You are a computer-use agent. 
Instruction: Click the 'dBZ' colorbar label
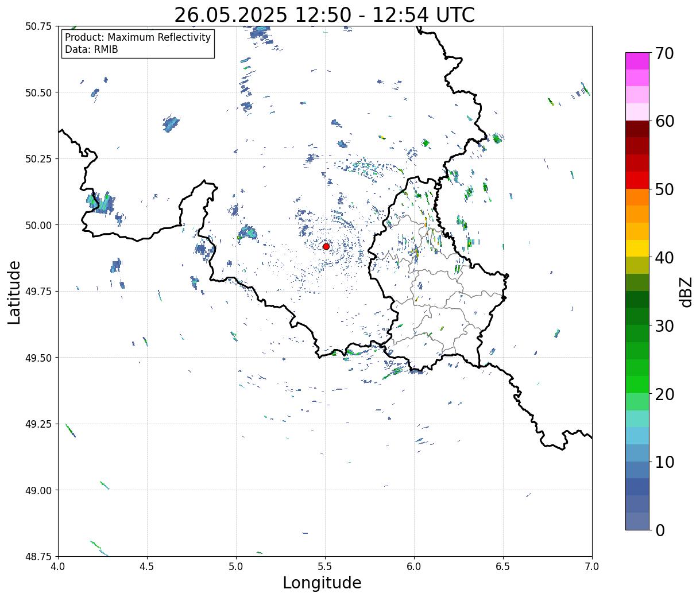click(x=686, y=292)
